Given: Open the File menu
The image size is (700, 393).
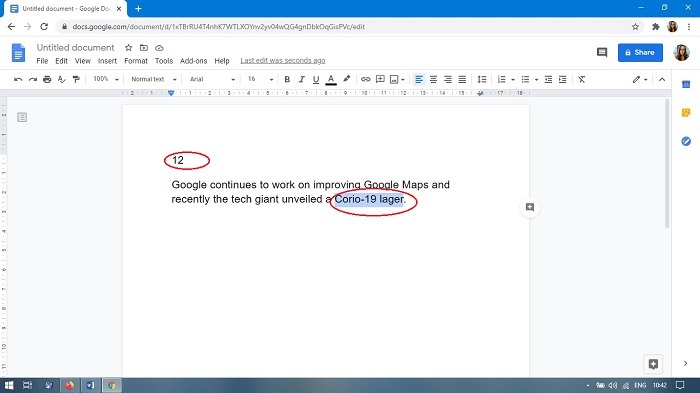Looking at the screenshot, I should 42,61.
